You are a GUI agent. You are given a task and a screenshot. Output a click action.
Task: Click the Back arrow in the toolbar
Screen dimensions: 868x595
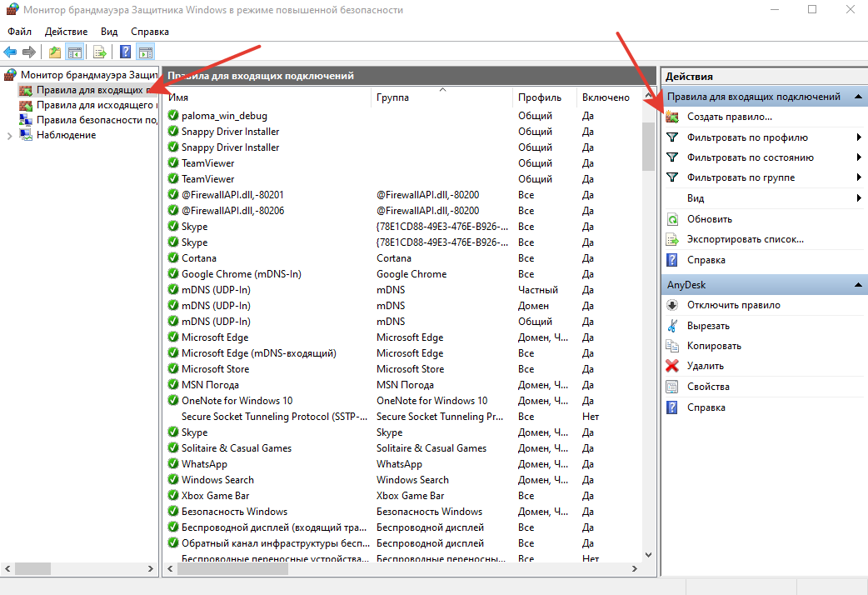coord(10,52)
